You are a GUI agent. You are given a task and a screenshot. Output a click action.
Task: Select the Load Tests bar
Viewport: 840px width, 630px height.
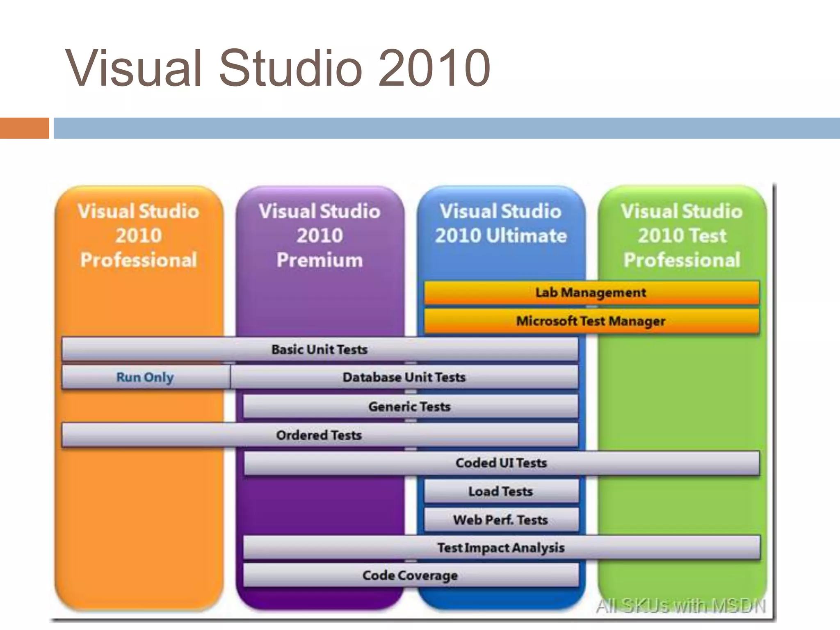click(501, 491)
